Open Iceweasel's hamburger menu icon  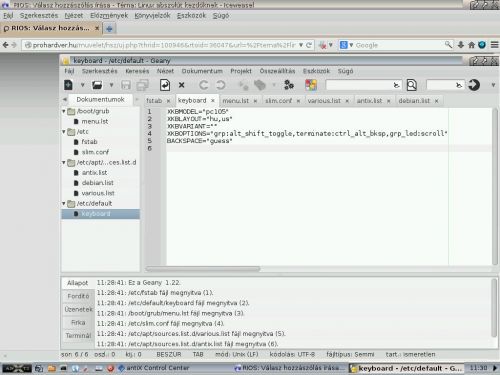click(x=495, y=45)
